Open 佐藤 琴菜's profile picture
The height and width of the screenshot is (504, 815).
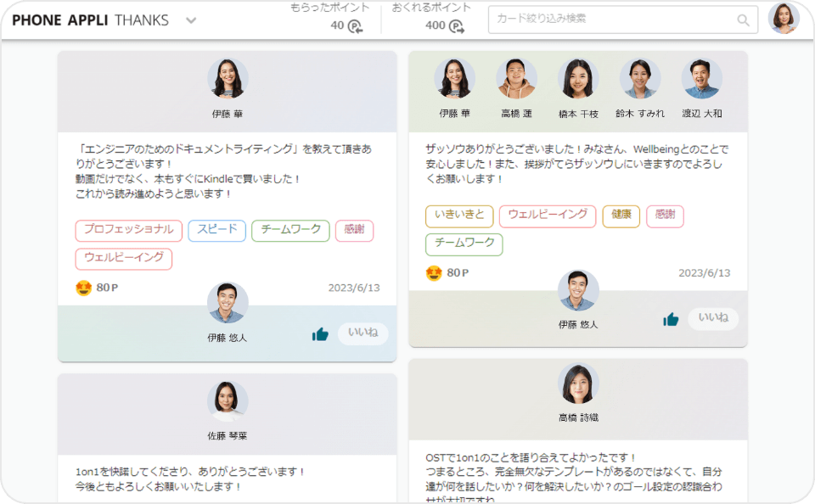(x=228, y=401)
